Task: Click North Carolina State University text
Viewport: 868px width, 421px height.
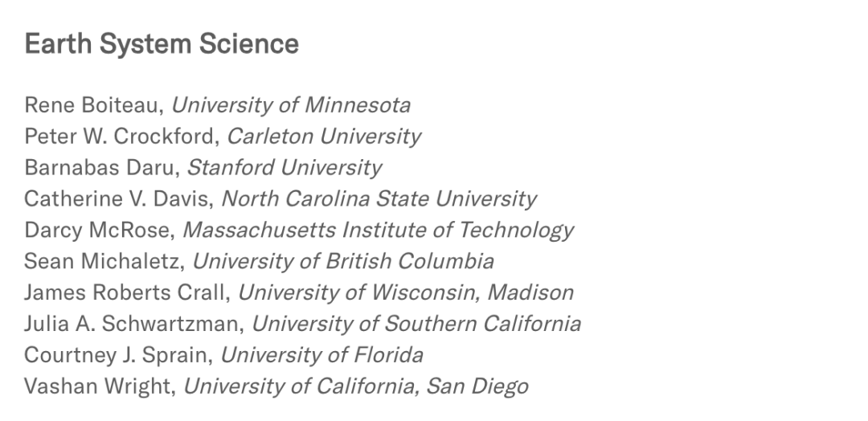Action: click(379, 198)
